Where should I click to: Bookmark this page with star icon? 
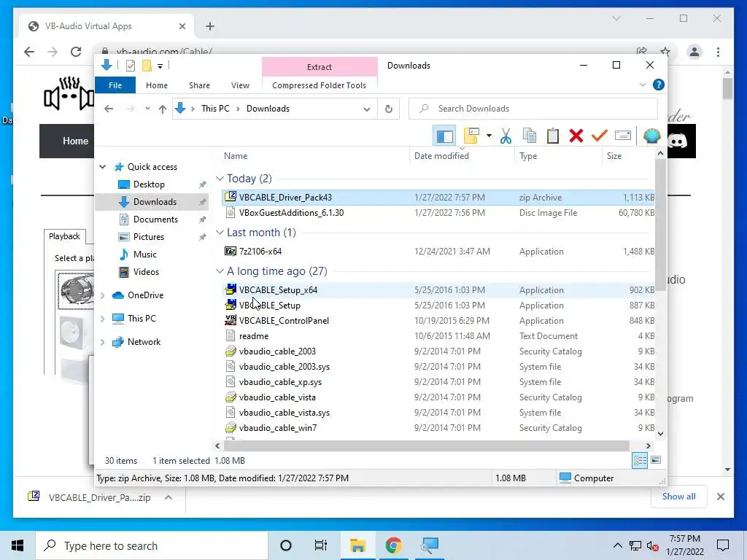click(665, 52)
